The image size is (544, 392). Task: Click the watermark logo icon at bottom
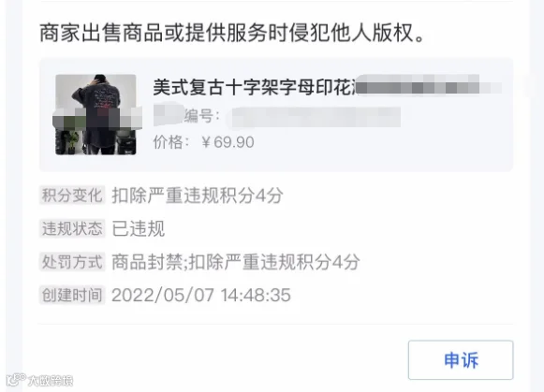(16, 380)
